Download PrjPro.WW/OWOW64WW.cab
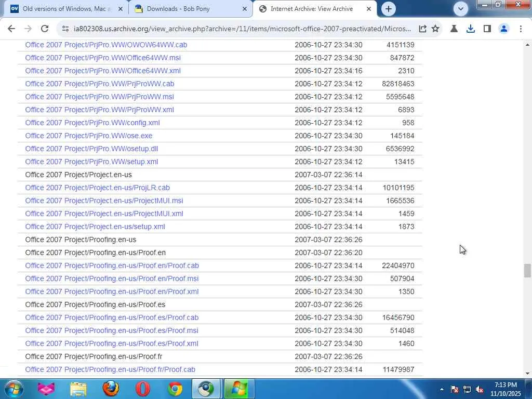 [106, 45]
